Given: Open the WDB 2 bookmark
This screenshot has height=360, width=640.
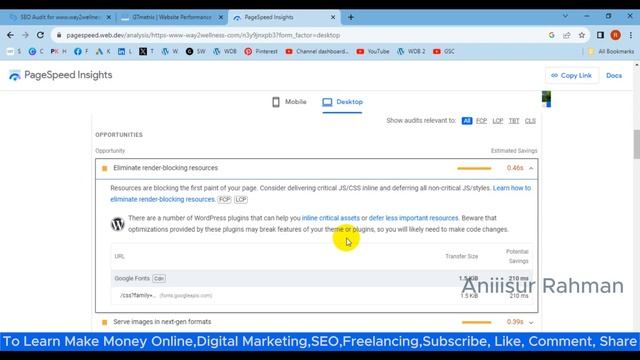Looking at the screenshot, I should (411, 51).
